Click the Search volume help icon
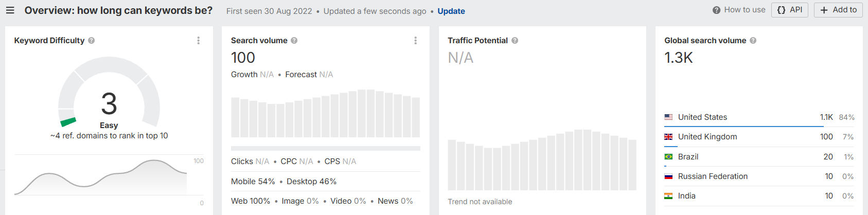The width and height of the screenshot is (868, 215). (x=294, y=41)
